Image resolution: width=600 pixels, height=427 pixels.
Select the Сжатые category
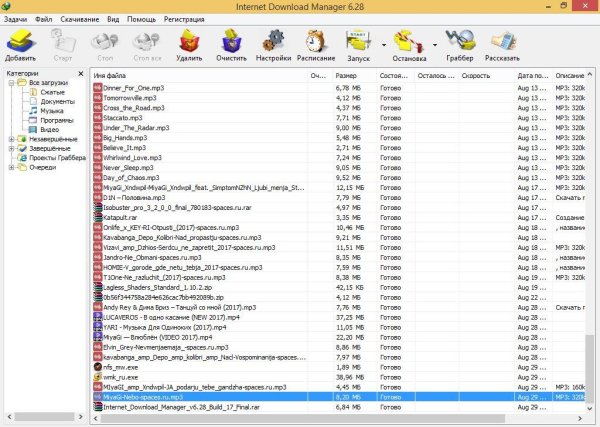[52, 92]
